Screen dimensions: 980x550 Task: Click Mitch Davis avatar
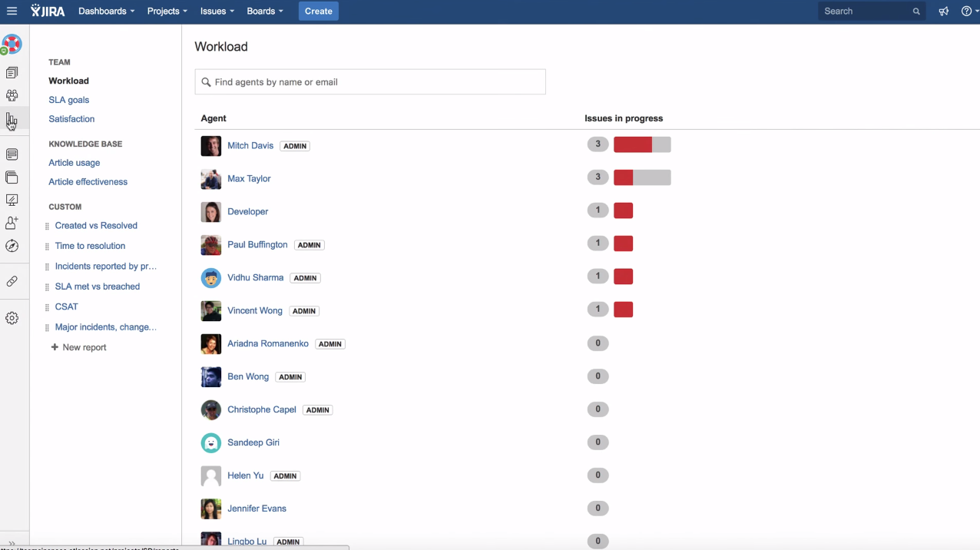click(211, 146)
